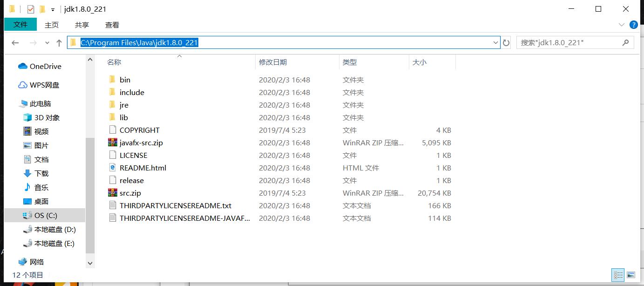Open the 查看 ribbon tab
The image size is (644, 286).
pyautogui.click(x=112, y=25)
